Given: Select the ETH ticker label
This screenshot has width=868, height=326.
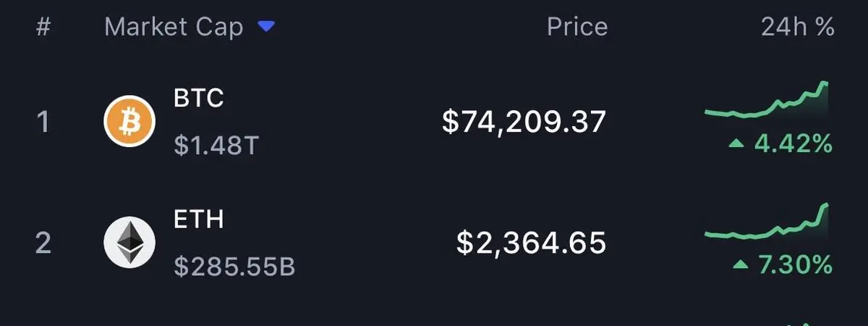Looking at the screenshot, I should click(199, 219).
